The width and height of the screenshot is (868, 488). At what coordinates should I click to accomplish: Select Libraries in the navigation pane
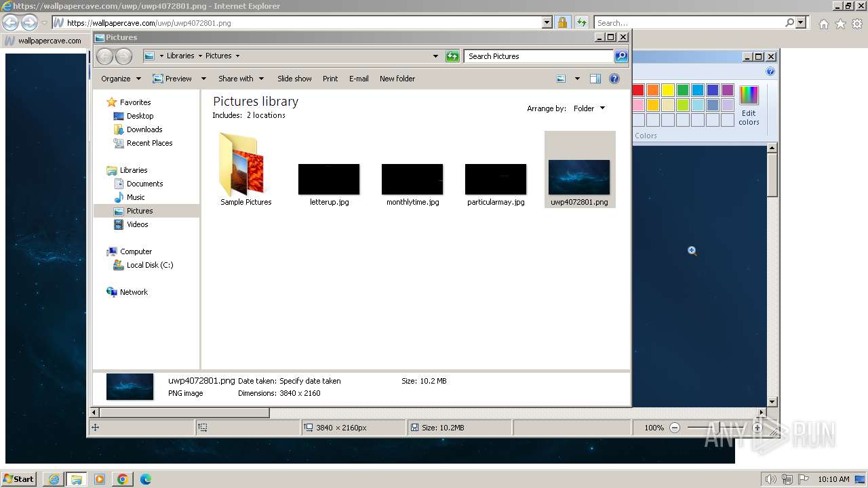point(134,170)
